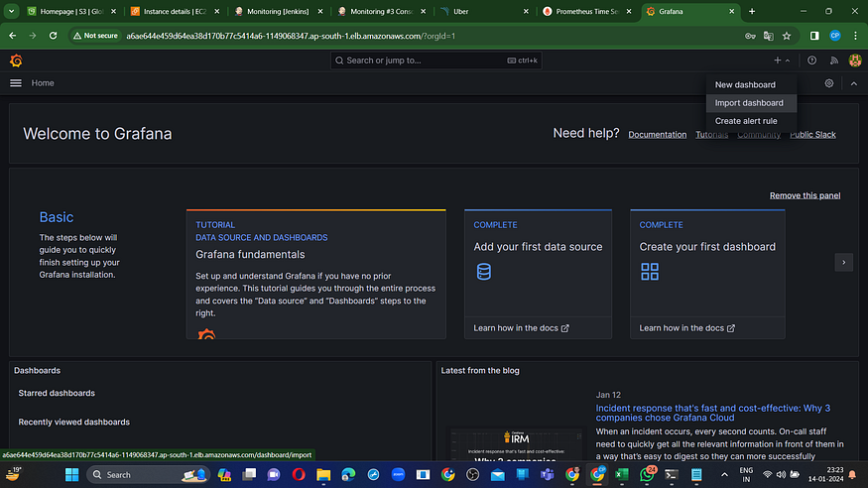The width and height of the screenshot is (868, 488).
Task: Click the Grafana logo icon
Action: point(16,61)
